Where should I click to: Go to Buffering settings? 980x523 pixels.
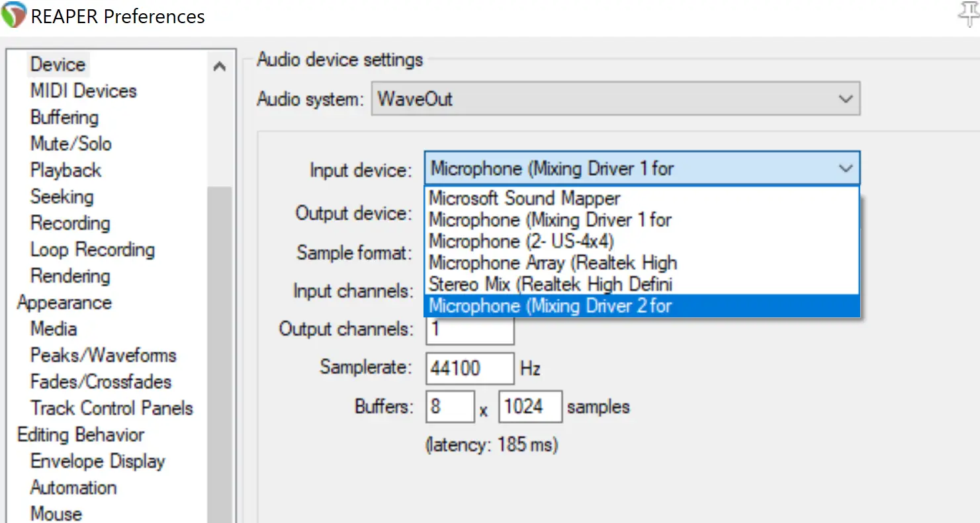[64, 118]
